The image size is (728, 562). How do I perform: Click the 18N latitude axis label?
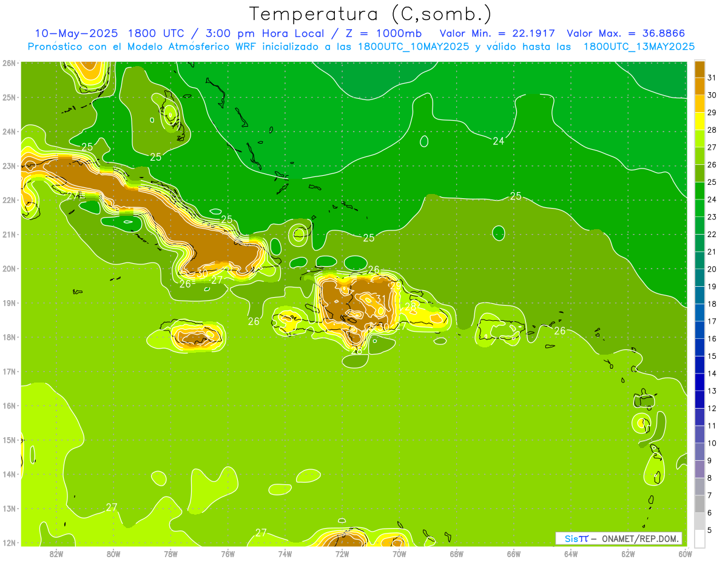click(10, 337)
